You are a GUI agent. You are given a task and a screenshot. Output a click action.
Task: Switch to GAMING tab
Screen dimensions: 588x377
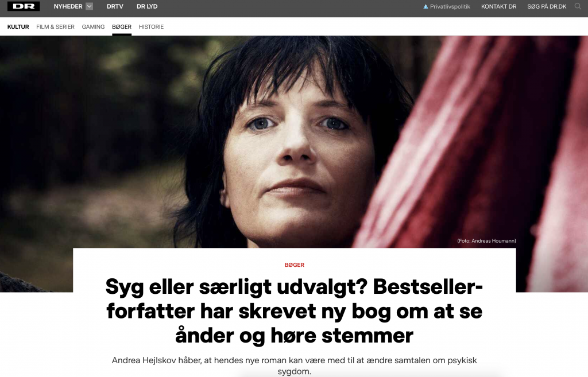(93, 26)
